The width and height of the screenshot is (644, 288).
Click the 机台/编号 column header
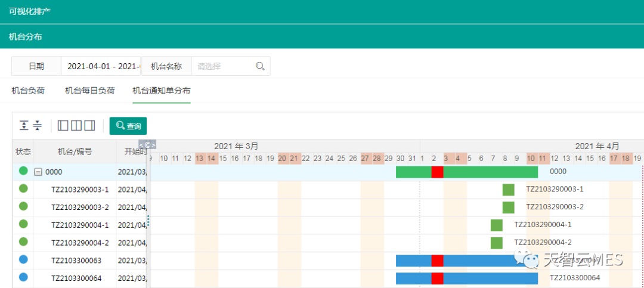(75, 151)
